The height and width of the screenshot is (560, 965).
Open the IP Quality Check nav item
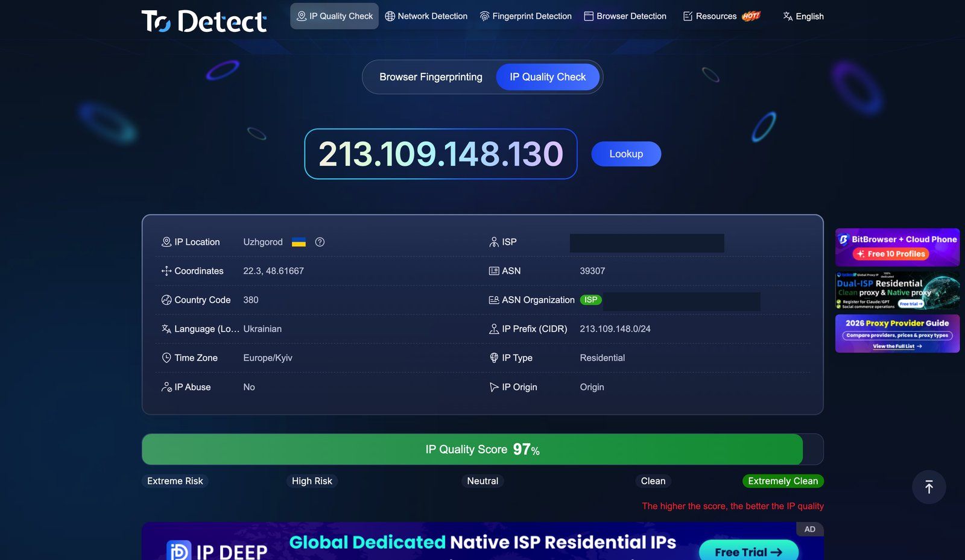click(x=334, y=16)
